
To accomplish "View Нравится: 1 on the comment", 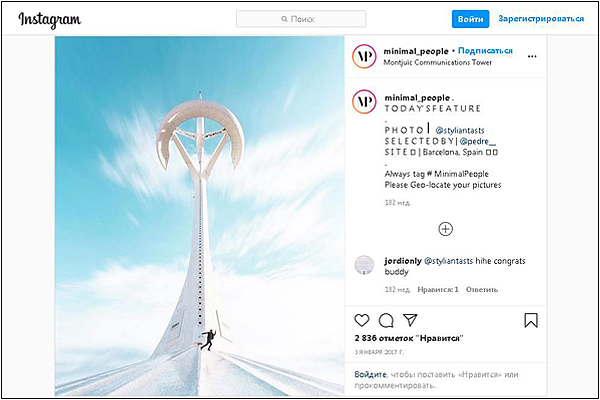I will 438,289.
